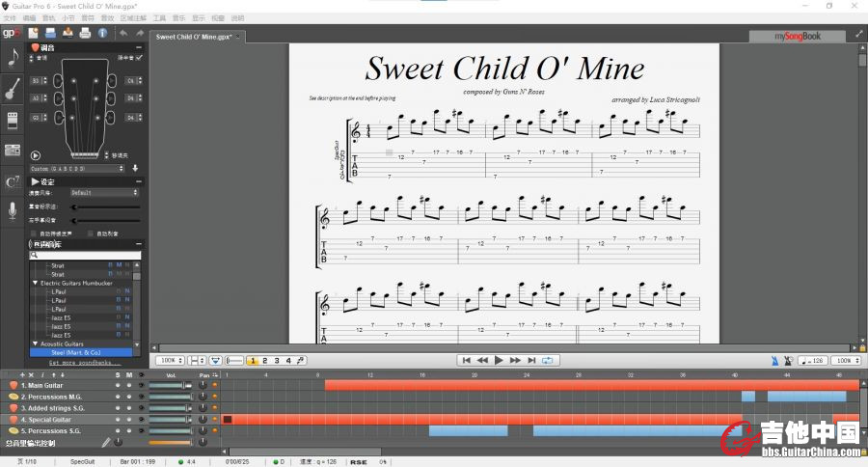Screen dimensions: 868x467
Task: Click the Get more soundbanks link
Action: (83, 363)
